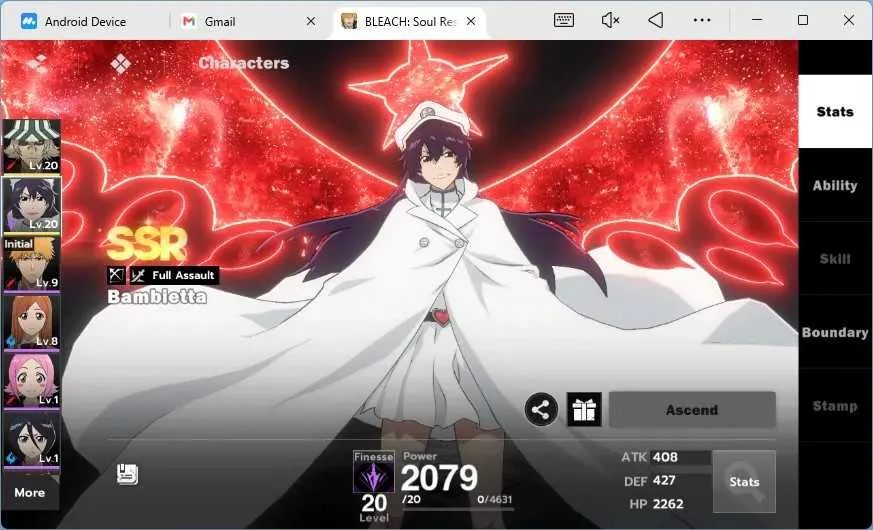Click the DEF 427 stat
The height and width of the screenshot is (530, 873).
pos(650,480)
